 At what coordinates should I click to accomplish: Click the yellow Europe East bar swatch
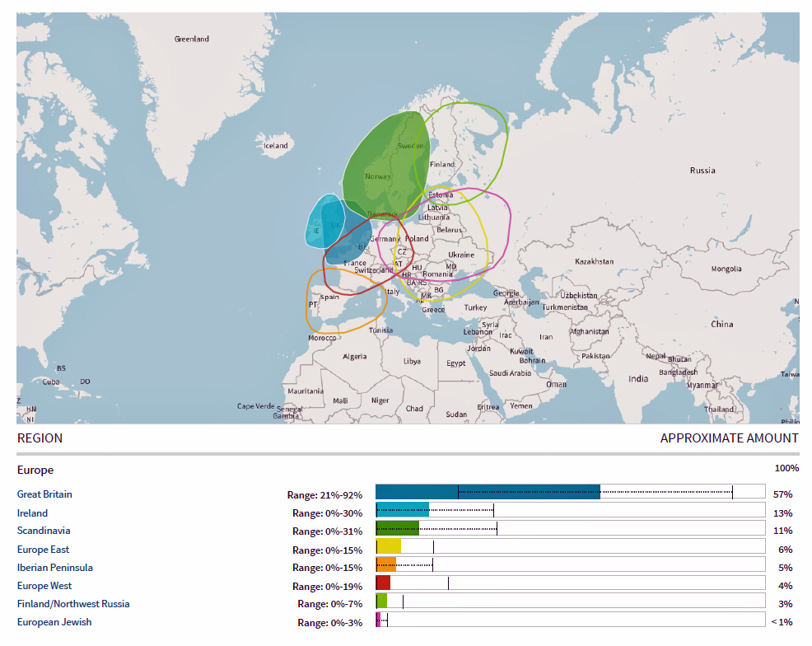tap(389, 546)
